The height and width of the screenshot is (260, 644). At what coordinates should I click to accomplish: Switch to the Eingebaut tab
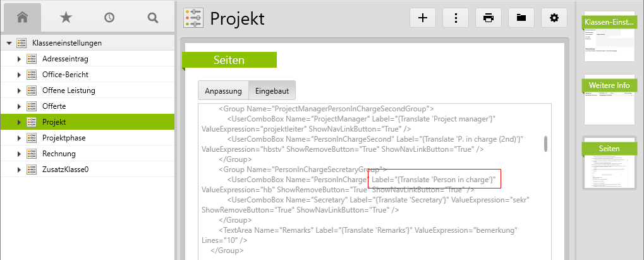272,91
